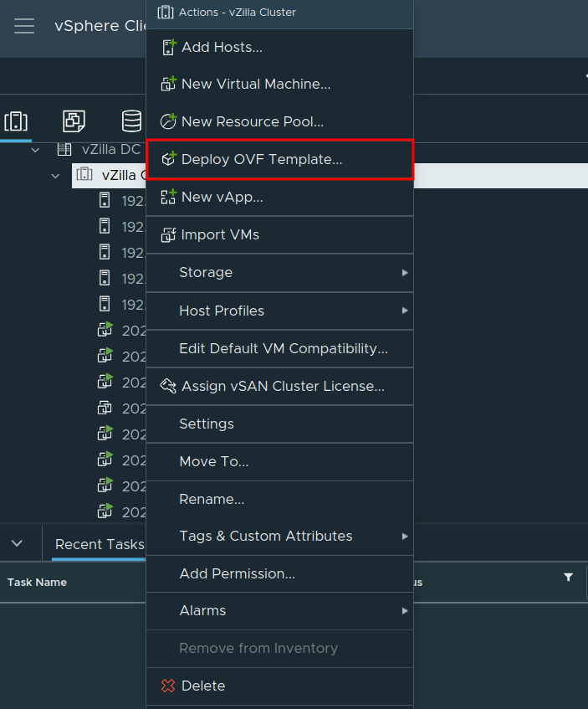Click the Deploy OVF Template icon
The width and height of the screenshot is (588, 709).
tap(169, 159)
